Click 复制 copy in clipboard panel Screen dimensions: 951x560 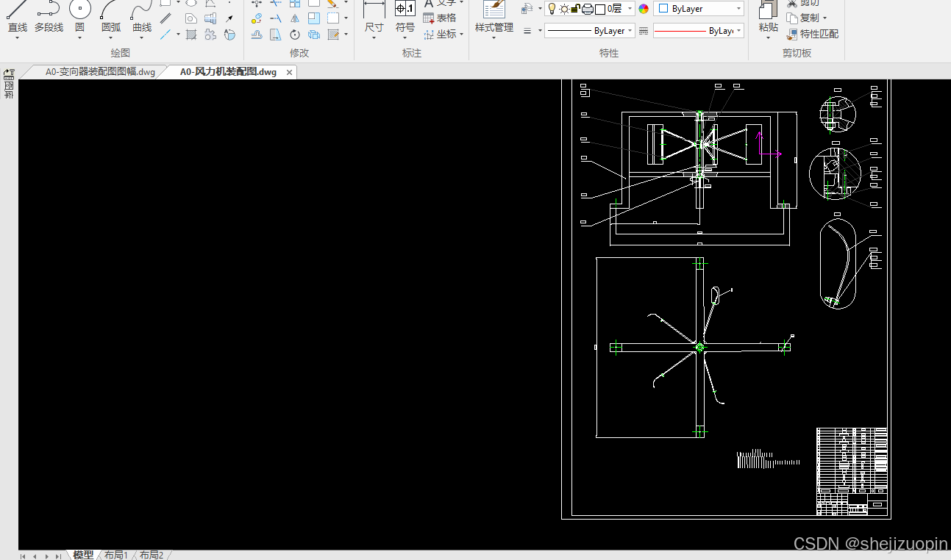[x=803, y=18]
